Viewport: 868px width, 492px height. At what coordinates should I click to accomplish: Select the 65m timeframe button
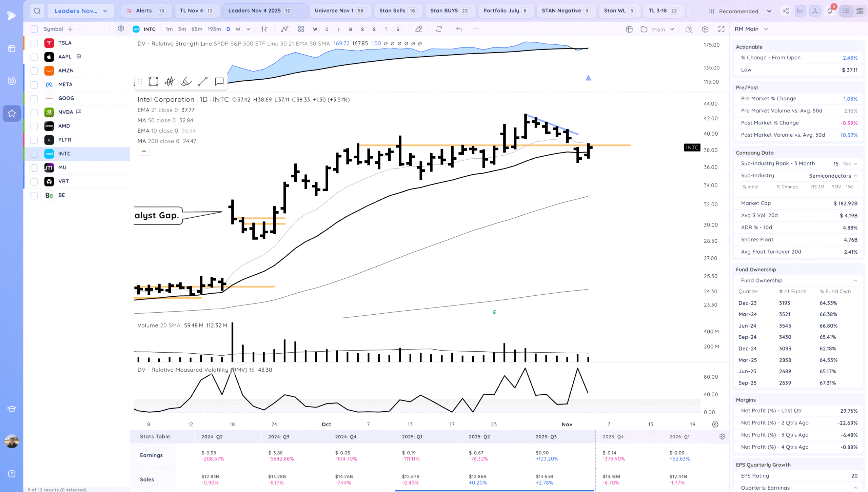[197, 29]
